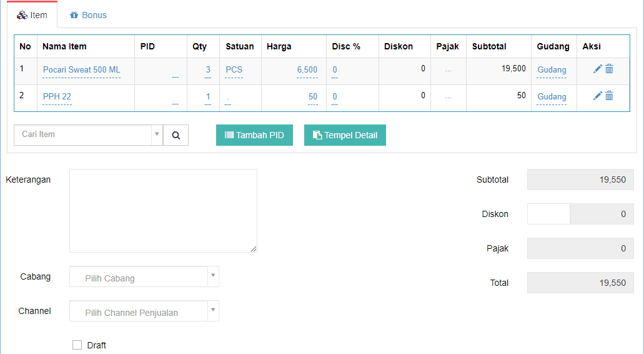Screen dimensions: 644x354
Task: Click the Diskon percent input box
Action: 548,214
